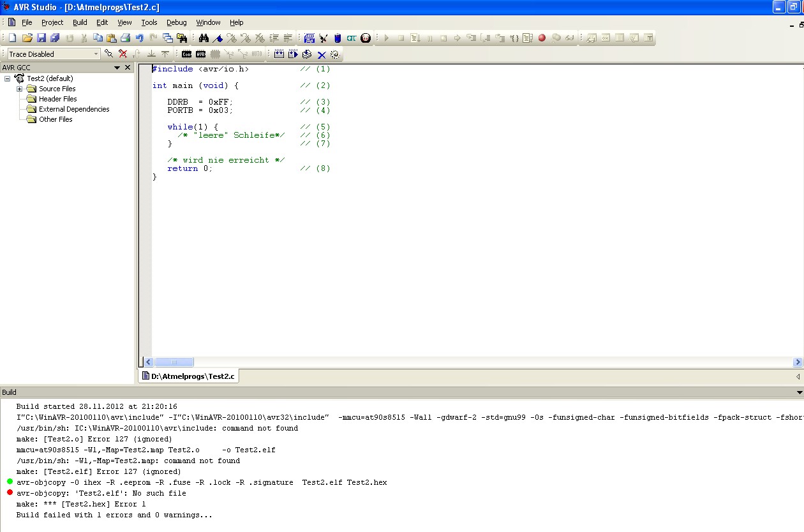Open the Window menu
Image resolution: width=804 pixels, height=532 pixels.
click(208, 22)
